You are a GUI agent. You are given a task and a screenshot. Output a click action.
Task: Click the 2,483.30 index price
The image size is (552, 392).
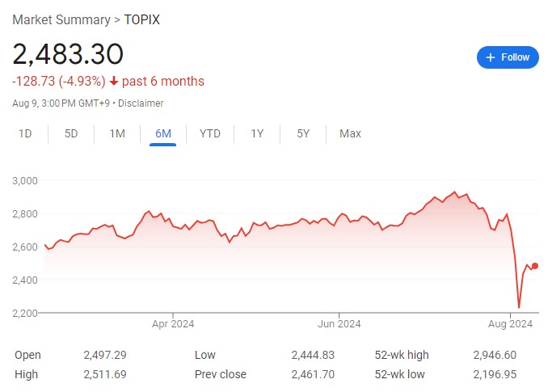[68, 54]
